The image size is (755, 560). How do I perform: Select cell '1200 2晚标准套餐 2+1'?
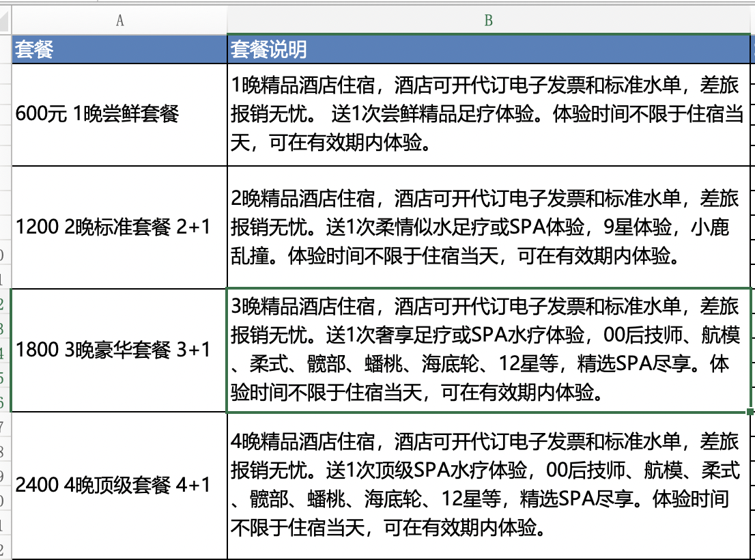[x=119, y=227]
